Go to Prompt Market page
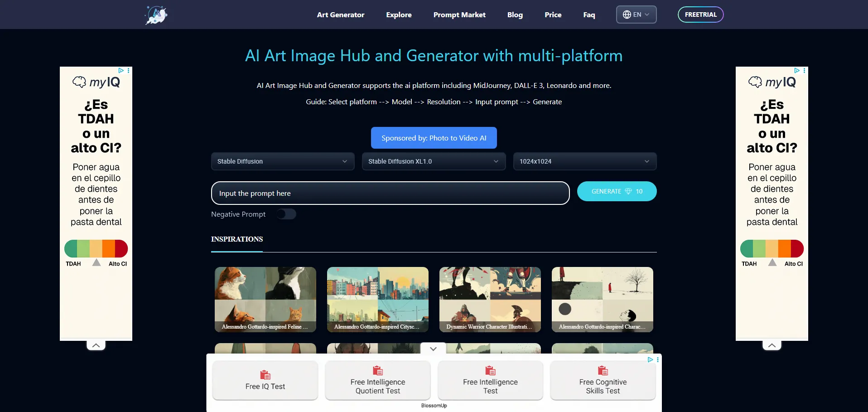 pos(459,15)
